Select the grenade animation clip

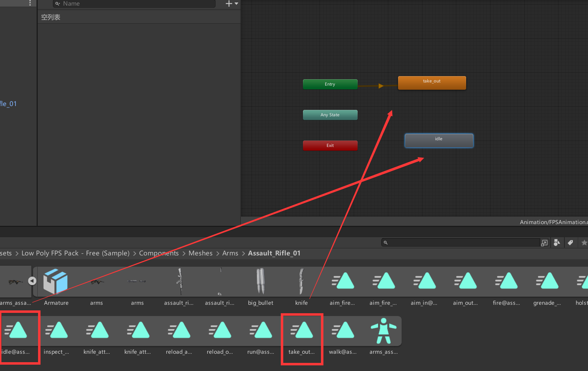tap(547, 286)
